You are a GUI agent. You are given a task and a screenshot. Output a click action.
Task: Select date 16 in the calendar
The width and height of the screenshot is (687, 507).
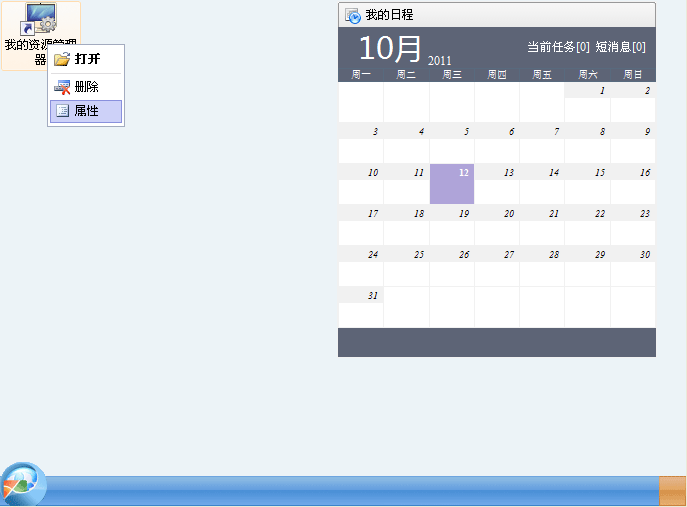click(633, 184)
